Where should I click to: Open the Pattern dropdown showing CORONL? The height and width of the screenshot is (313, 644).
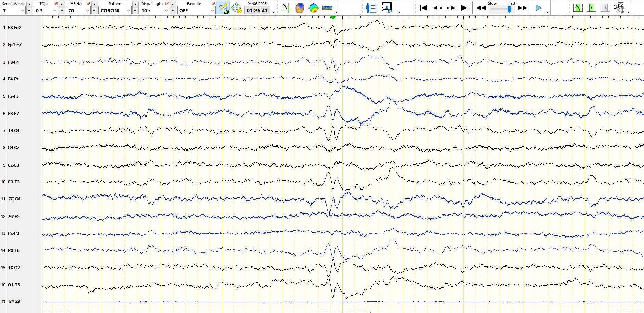[x=115, y=11]
